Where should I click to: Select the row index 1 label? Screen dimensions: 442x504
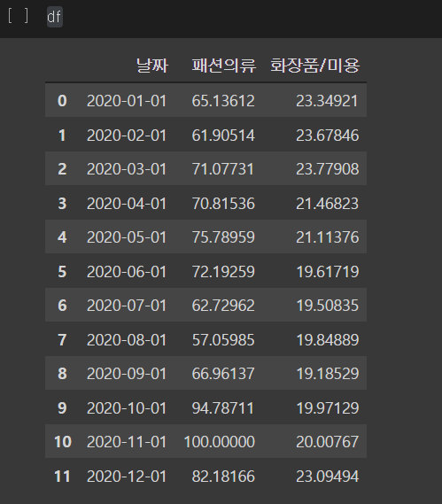(62, 136)
